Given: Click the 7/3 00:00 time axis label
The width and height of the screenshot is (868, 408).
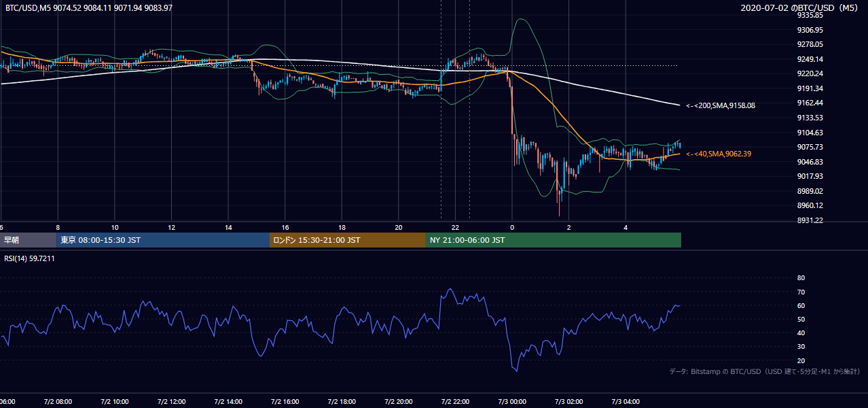Looking at the screenshot, I should click(x=512, y=402).
